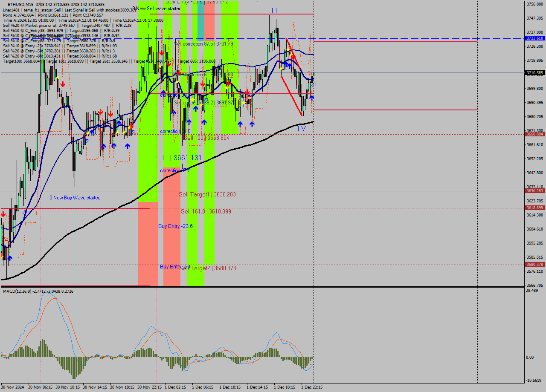Select the 30 Nov 10:15 time axis label
Screen dimensions: 546x392
(x=68, y=387)
